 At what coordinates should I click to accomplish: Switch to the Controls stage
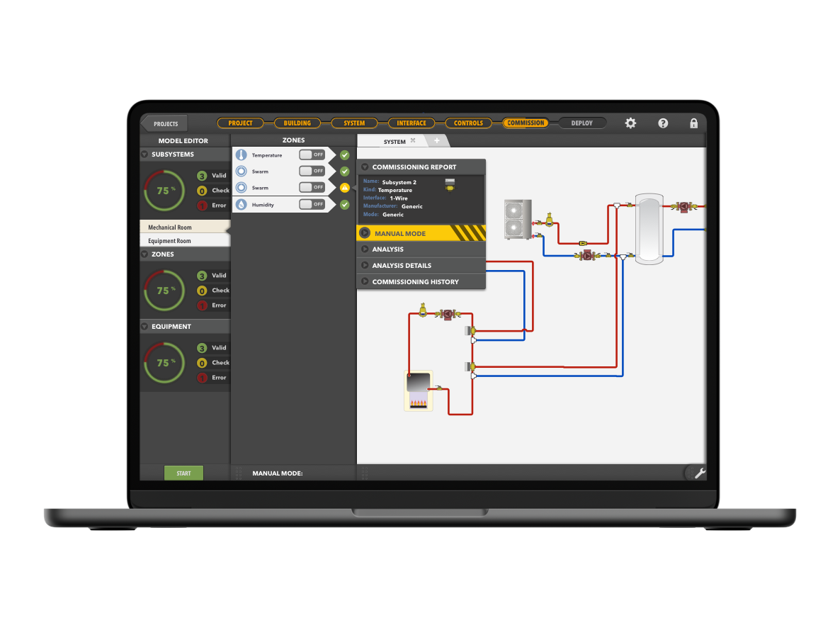[468, 123]
